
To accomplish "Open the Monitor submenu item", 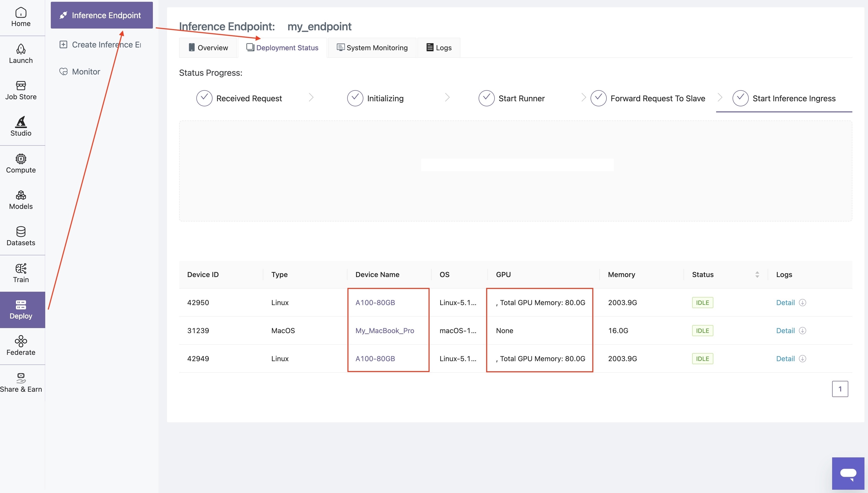I will (x=80, y=71).
